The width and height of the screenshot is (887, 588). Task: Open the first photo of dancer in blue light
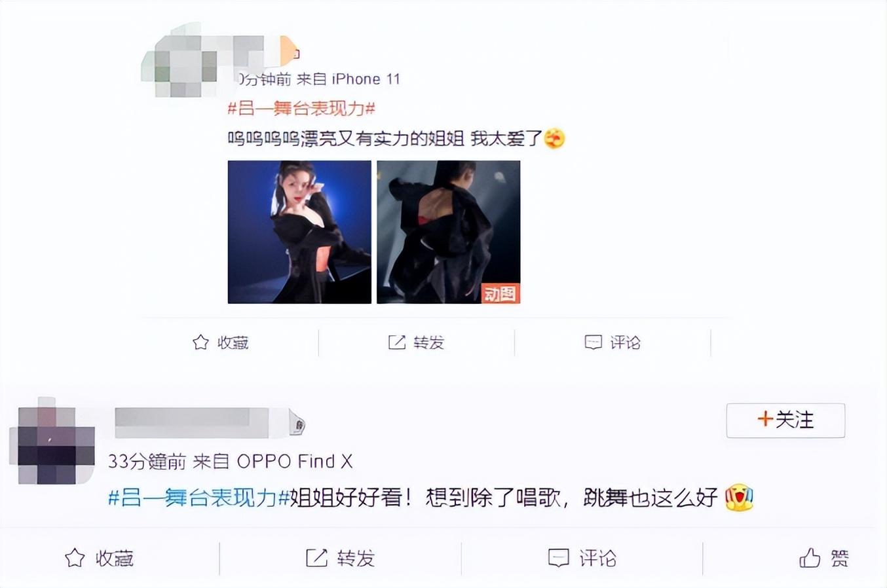point(299,232)
